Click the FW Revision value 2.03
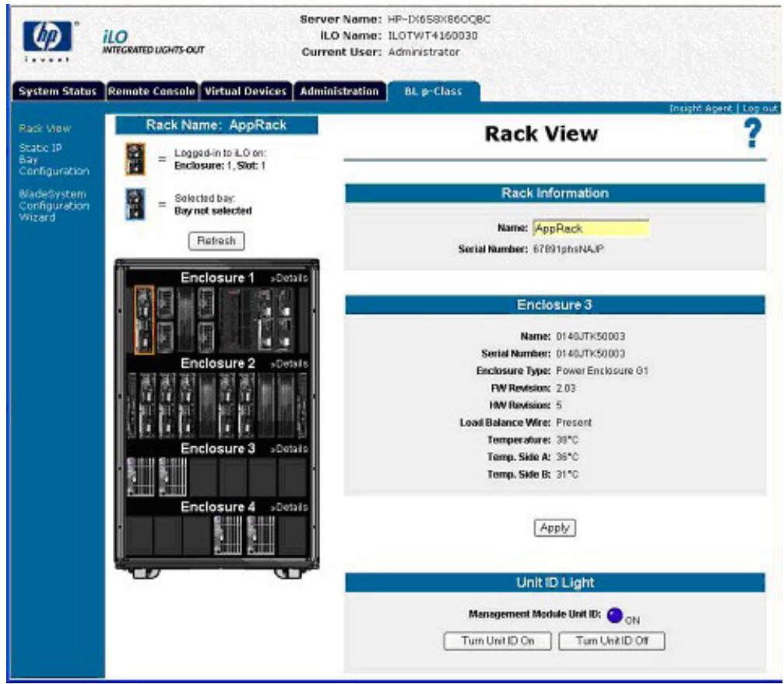Image resolution: width=784 pixels, height=684 pixels. click(566, 388)
